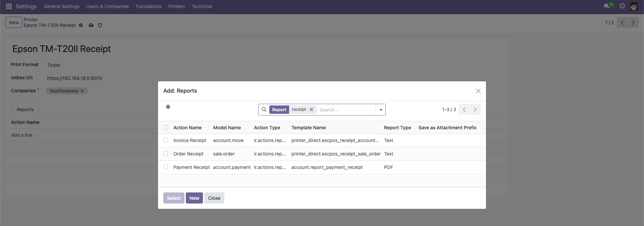This screenshot has width=644, height=226.
Task: Open the activities clock icon
Action: click(x=622, y=6)
